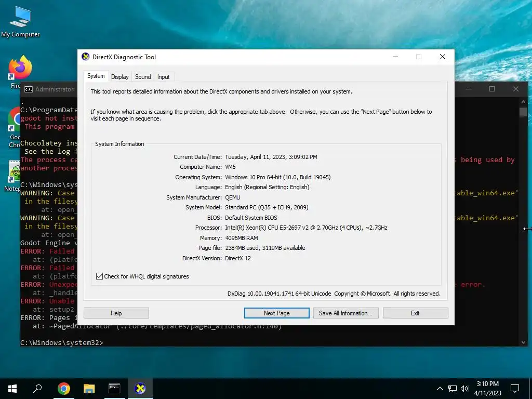
Task: Switch to Command Prompt taskbar button
Action: [x=114, y=388]
